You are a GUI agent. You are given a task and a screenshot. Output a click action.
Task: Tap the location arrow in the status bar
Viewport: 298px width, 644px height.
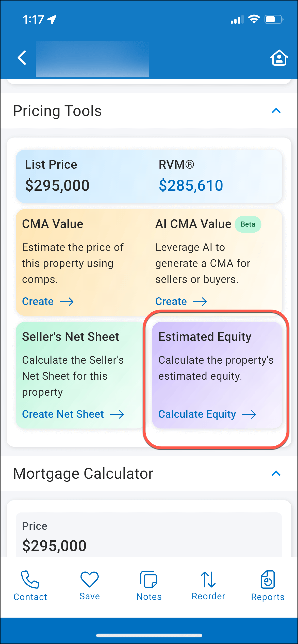click(52, 19)
